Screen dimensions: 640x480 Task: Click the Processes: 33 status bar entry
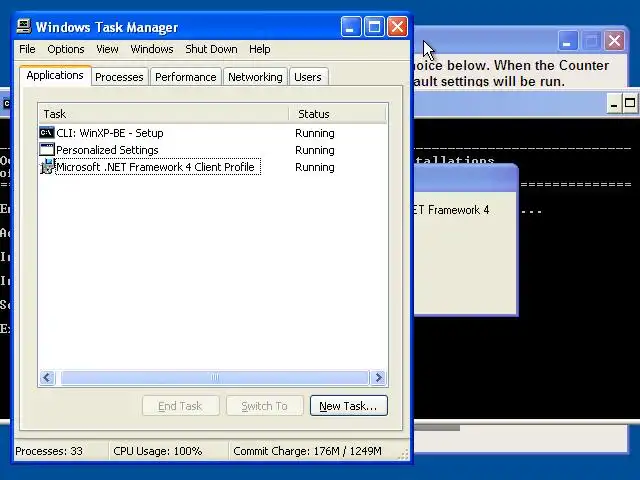(49, 451)
